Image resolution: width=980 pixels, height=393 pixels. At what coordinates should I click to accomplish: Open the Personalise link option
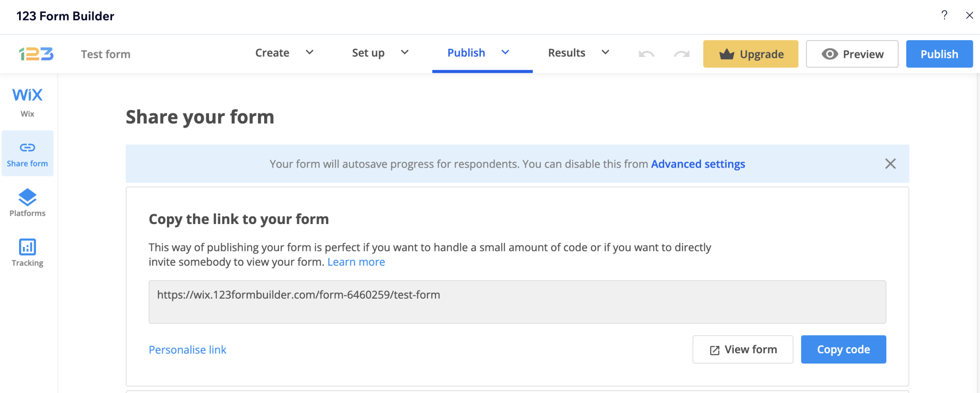coord(188,350)
